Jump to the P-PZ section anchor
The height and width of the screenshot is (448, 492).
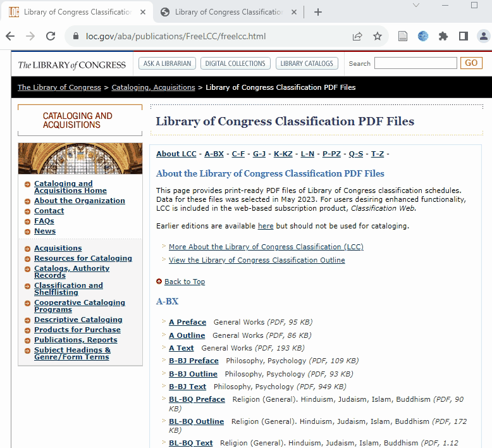tap(331, 154)
